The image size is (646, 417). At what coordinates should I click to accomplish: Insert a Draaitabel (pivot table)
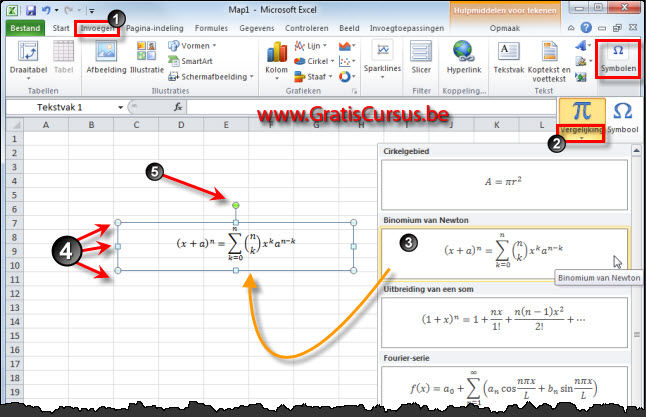click(28, 60)
